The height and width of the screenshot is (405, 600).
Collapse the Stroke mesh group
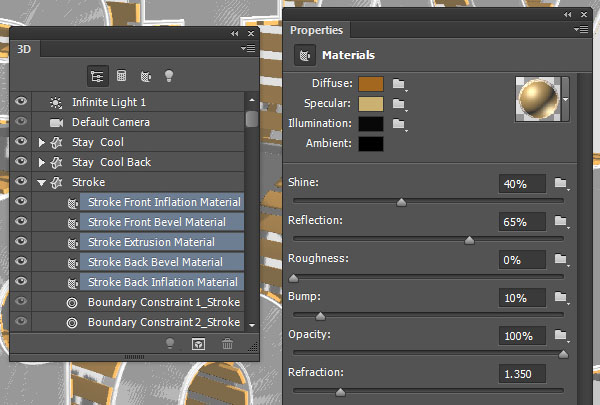[x=41, y=182]
